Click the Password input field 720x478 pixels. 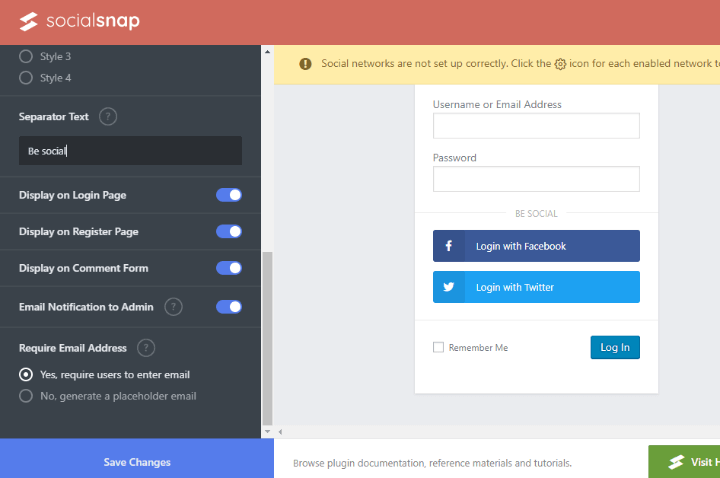536,179
